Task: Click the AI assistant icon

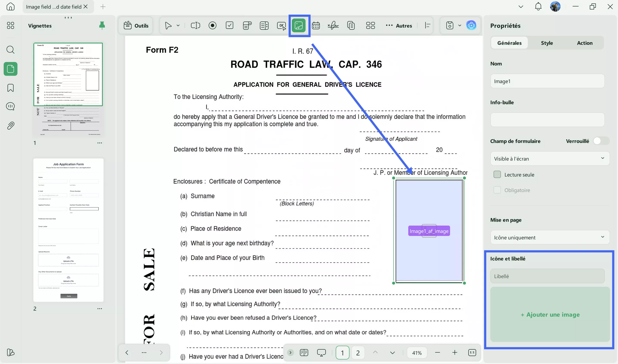Action: point(471,26)
